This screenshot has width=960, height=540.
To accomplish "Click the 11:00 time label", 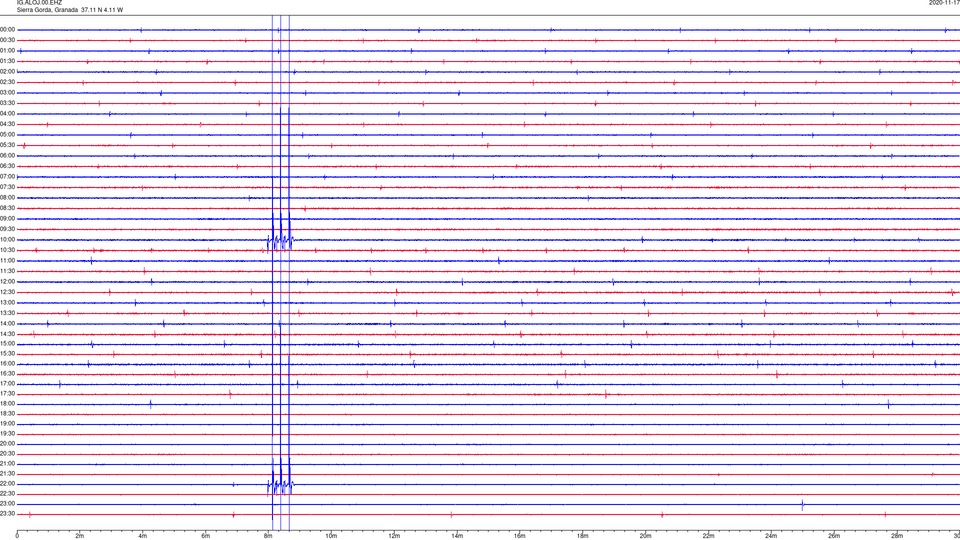I will coord(7,260).
